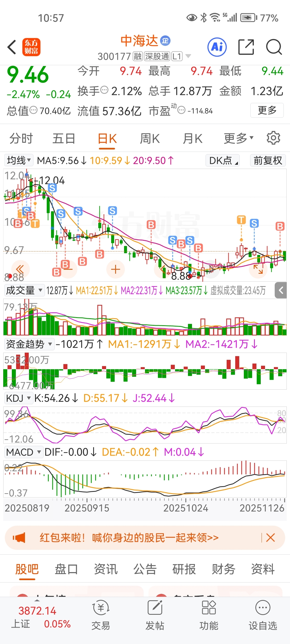The image size is (290, 644).
Task: Open the search magnifier icon
Action: [x=274, y=47]
